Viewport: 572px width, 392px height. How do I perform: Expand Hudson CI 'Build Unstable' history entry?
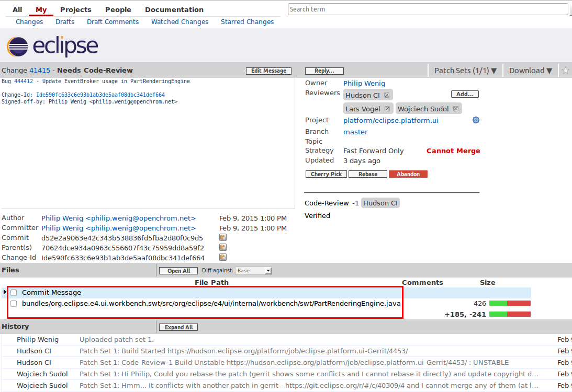click(294, 363)
